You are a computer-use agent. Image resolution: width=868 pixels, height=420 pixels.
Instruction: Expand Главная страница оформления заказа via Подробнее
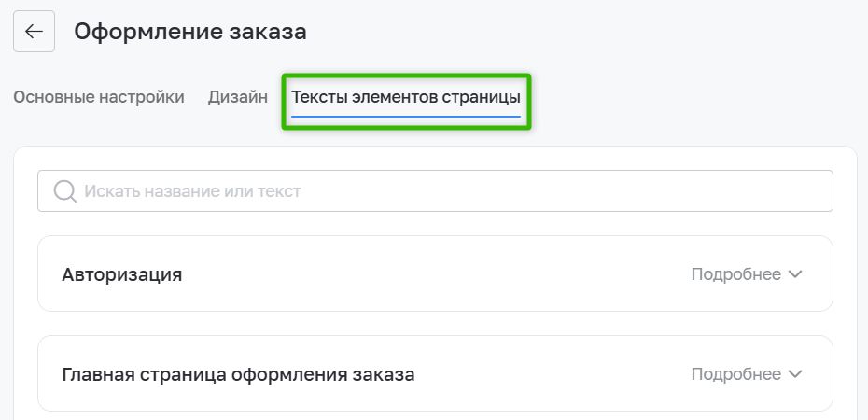[736, 374]
